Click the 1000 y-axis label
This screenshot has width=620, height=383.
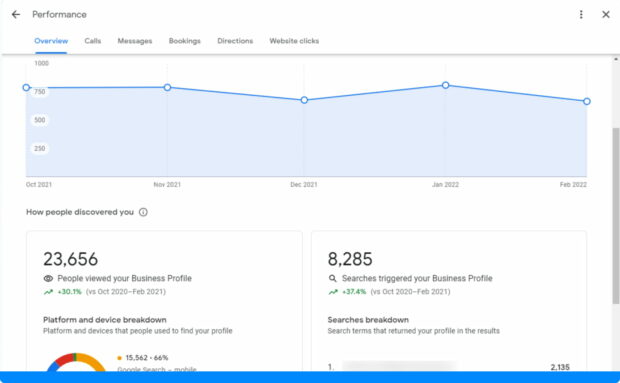pyautogui.click(x=42, y=63)
